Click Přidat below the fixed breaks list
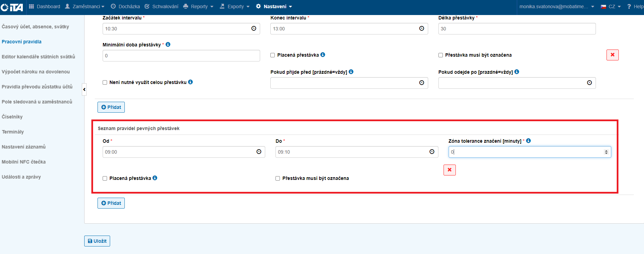The height and width of the screenshot is (254, 644). pyautogui.click(x=111, y=203)
